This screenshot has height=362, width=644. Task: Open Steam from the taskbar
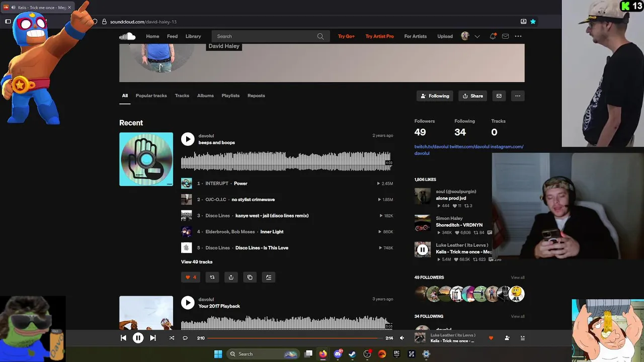(x=352, y=354)
